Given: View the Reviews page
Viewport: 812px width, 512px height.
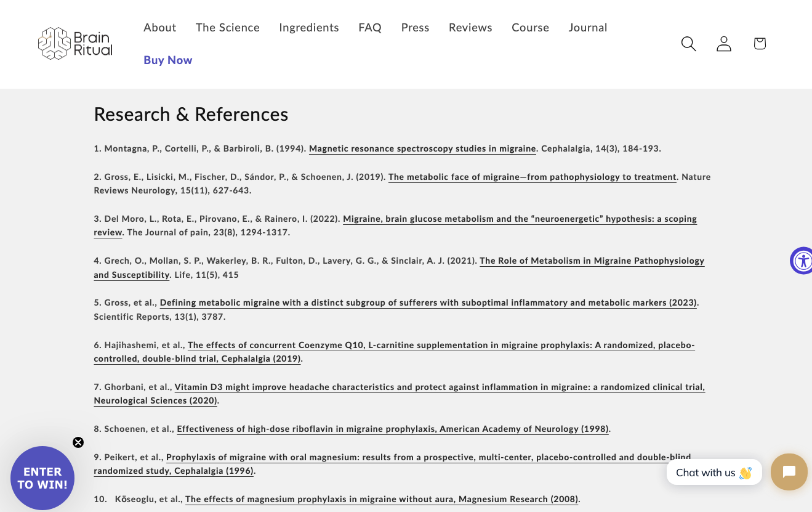Looking at the screenshot, I should tap(470, 28).
